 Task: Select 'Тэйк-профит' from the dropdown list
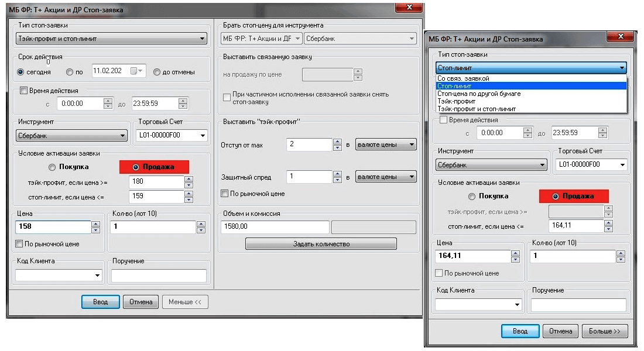457,101
